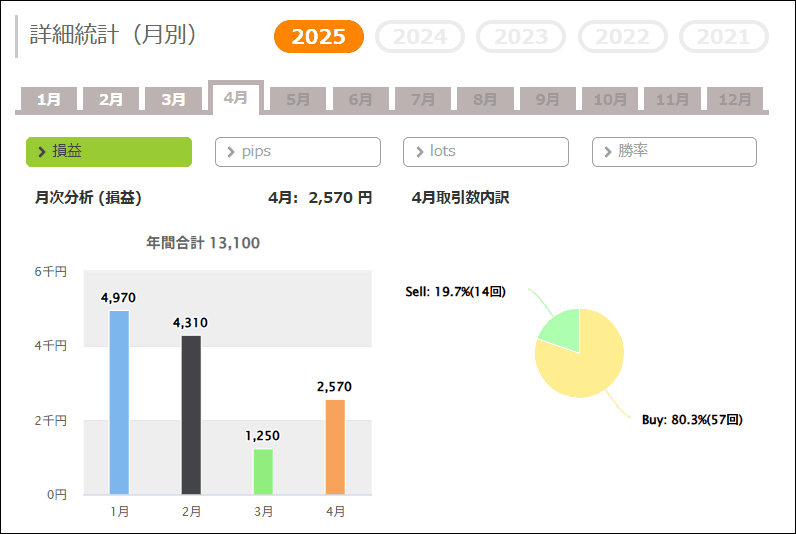Viewport: 796px width, 534px height.
Task: Open the 8月 tab
Action: click(485, 99)
